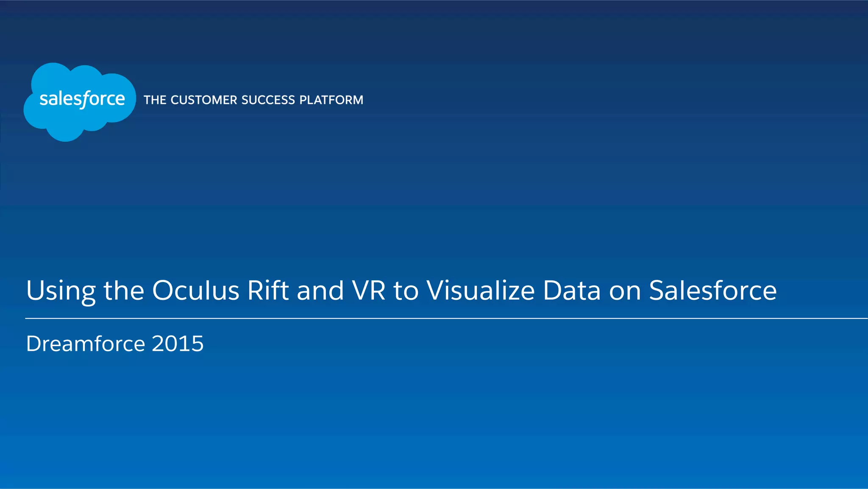Click the word 'the' before Oculus
The width and height of the screenshot is (868, 489).
(x=124, y=291)
